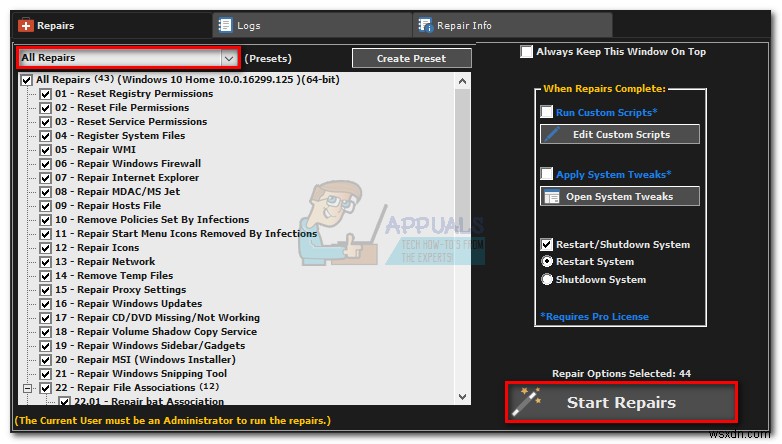Enable Always Keep This Window On Top
Image resolution: width=782 pixels, height=444 pixels.
(x=526, y=51)
